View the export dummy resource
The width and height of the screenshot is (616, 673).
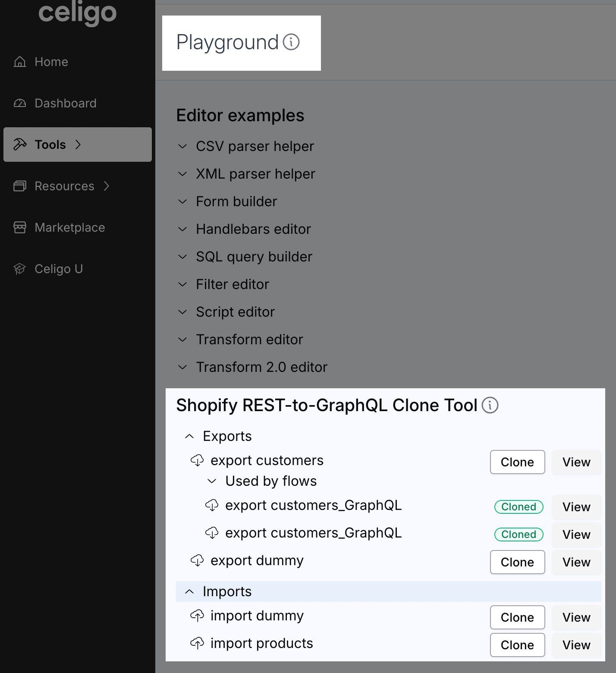coord(576,562)
